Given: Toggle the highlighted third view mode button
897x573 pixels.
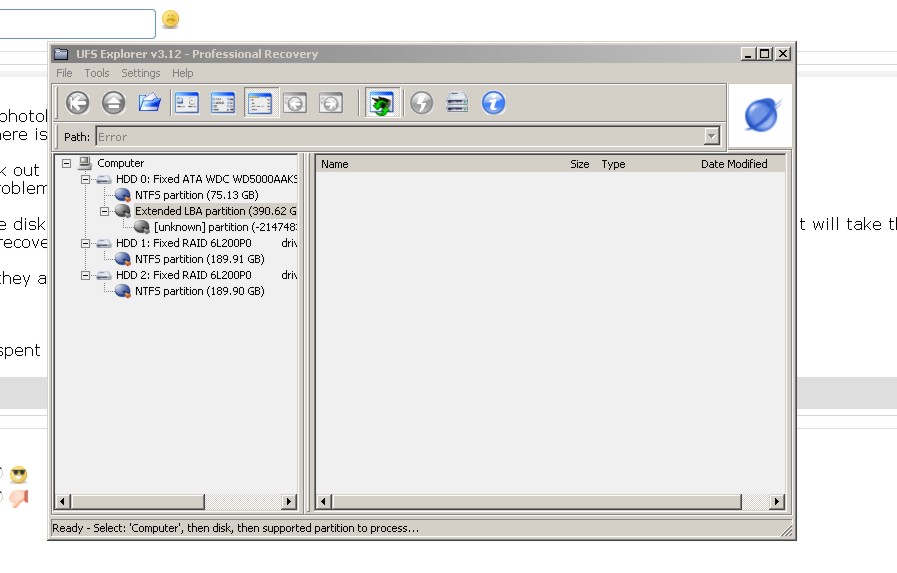Looking at the screenshot, I should (259, 102).
